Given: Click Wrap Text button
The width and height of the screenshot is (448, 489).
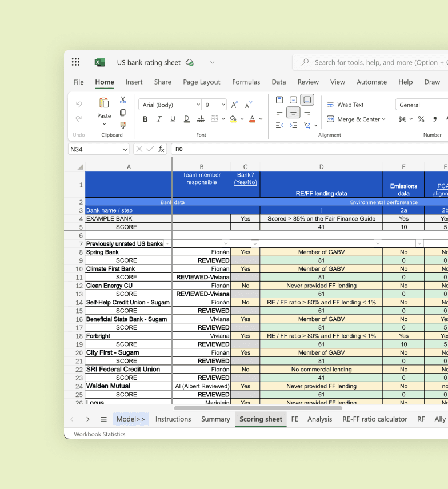Looking at the screenshot, I should [x=345, y=105].
